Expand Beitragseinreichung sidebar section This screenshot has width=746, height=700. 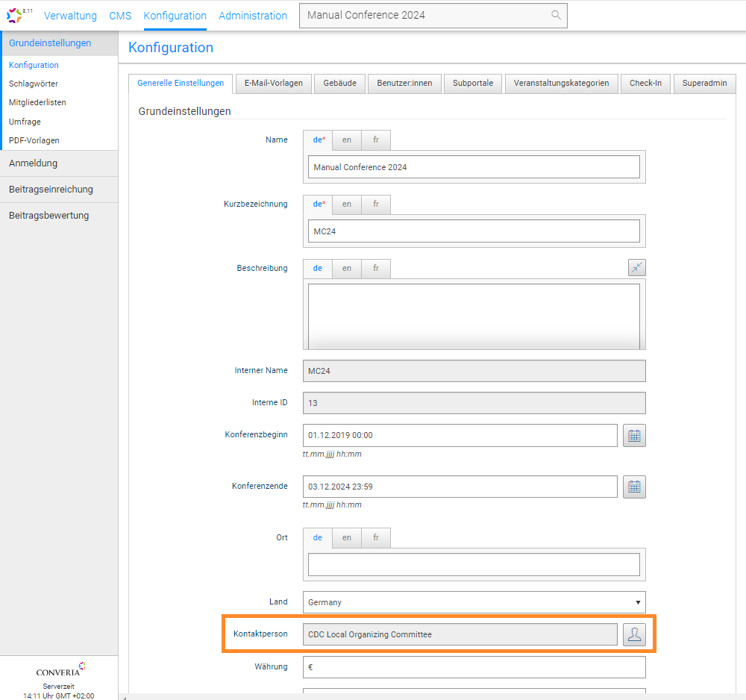(x=59, y=190)
